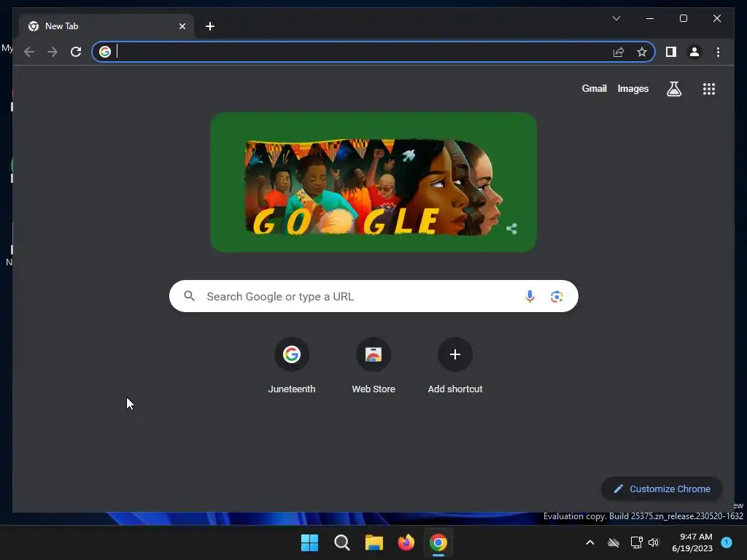Open the Google apps grid

(x=709, y=88)
